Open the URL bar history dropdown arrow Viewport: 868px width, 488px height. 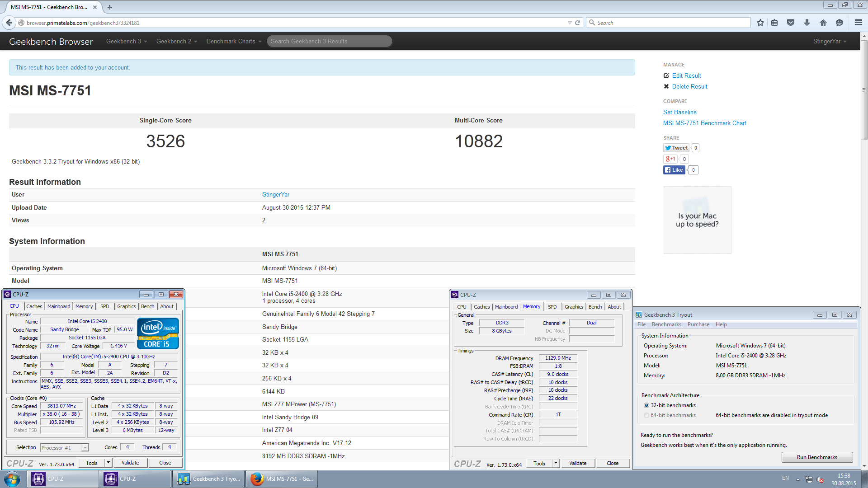[570, 23]
